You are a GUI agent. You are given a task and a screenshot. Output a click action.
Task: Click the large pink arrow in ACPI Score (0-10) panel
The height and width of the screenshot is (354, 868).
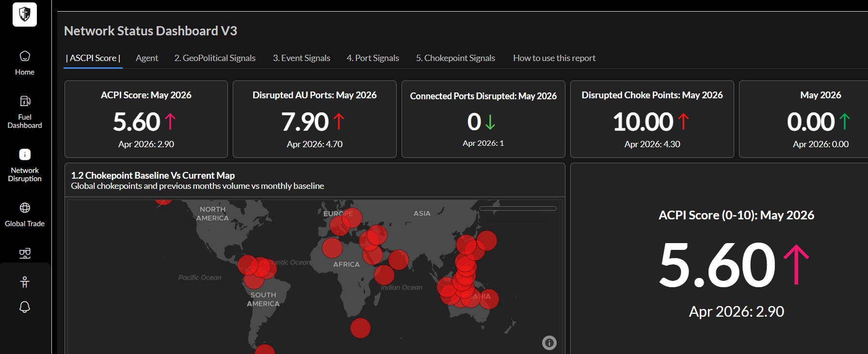[796, 264]
